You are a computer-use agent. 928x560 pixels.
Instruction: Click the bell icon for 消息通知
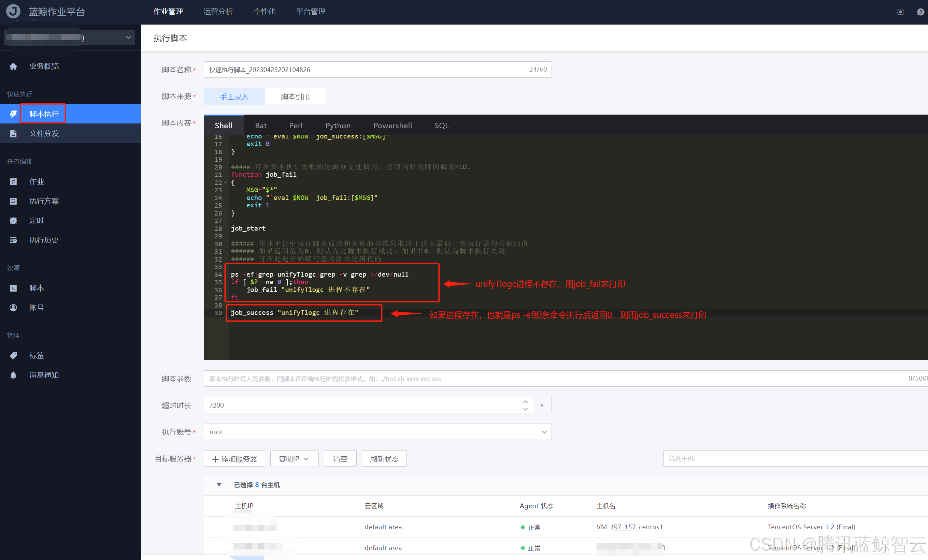click(13, 375)
